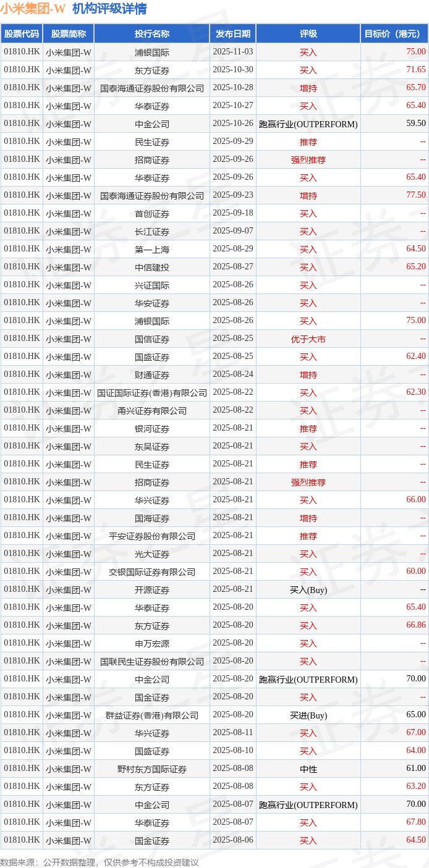
Task: Select the date cell 2025-08-11
Action: click(x=233, y=733)
